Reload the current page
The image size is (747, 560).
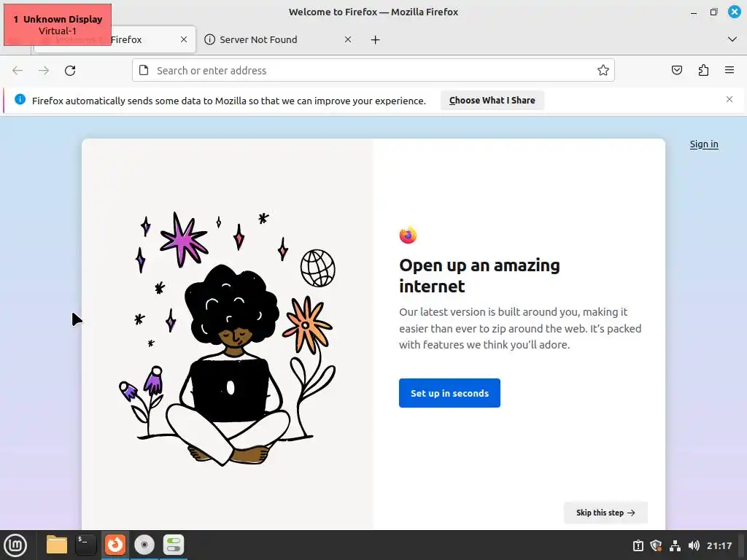[x=70, y=71]
